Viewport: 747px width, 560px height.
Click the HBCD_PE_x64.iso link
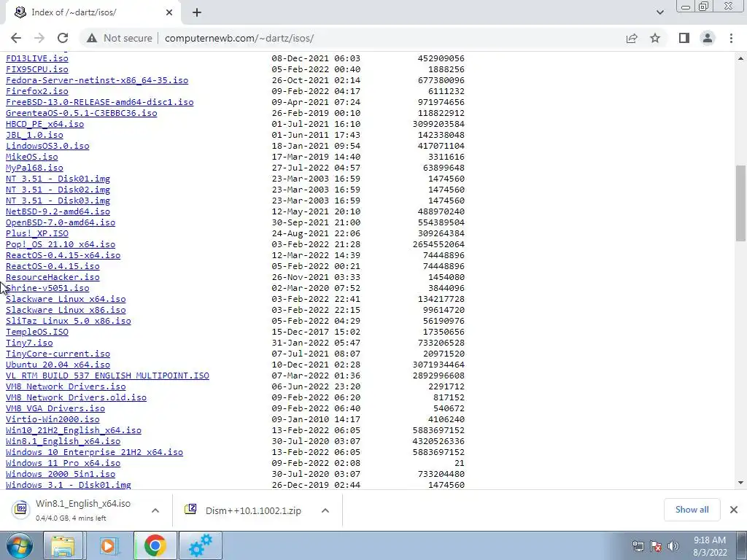click(44, 124)
